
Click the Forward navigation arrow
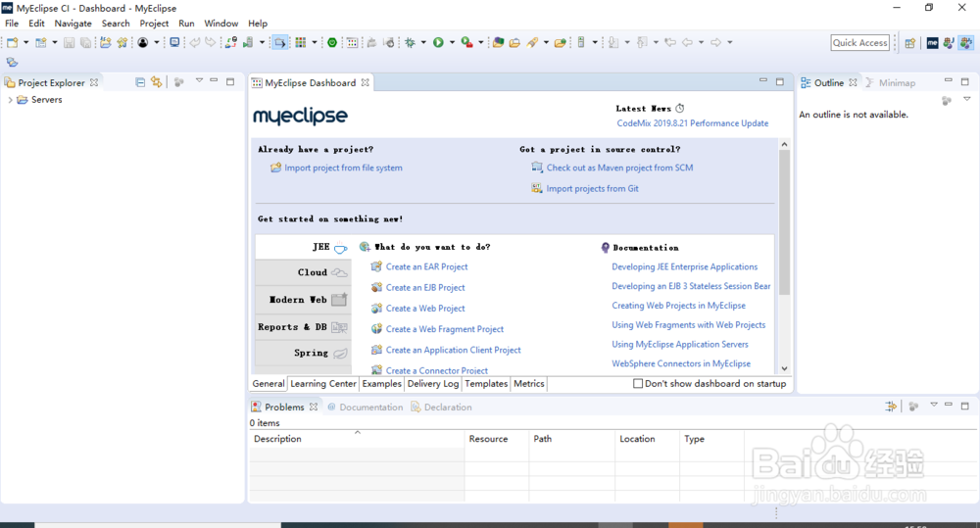716,42
